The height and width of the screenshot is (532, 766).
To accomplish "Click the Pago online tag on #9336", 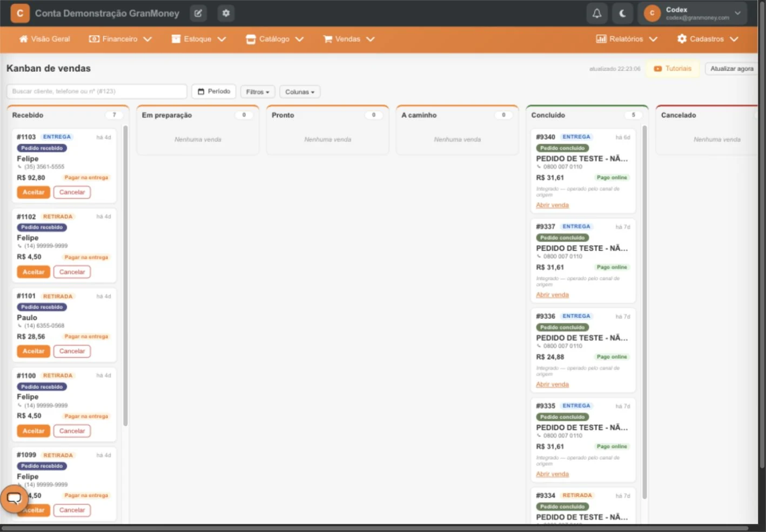I will point(612,357).
